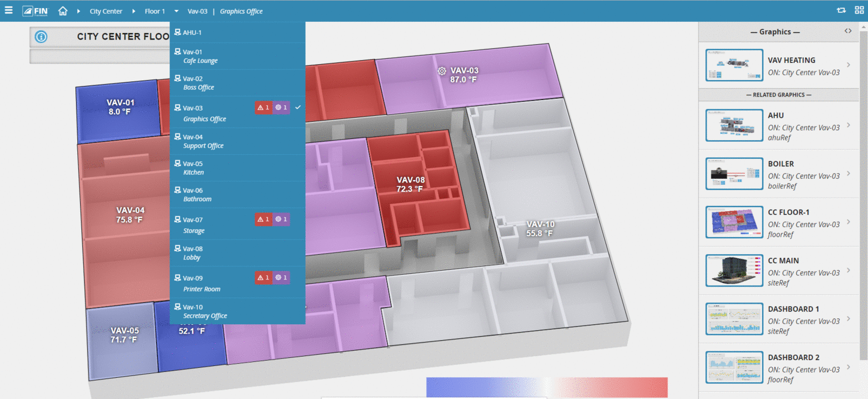
Task: Click the City Center breadcrumb link
Action: (x=106, y=11)
